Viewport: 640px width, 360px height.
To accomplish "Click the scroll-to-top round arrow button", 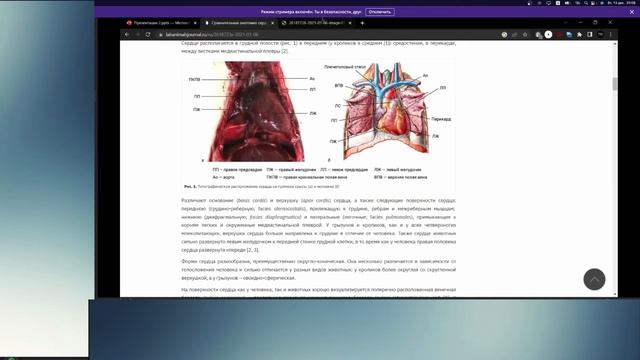I will pyautogui.click(x=594, y=279).
